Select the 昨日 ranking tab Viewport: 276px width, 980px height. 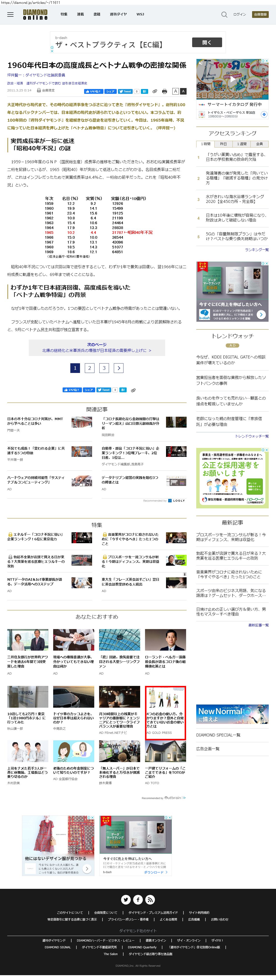tap(223, 144)
